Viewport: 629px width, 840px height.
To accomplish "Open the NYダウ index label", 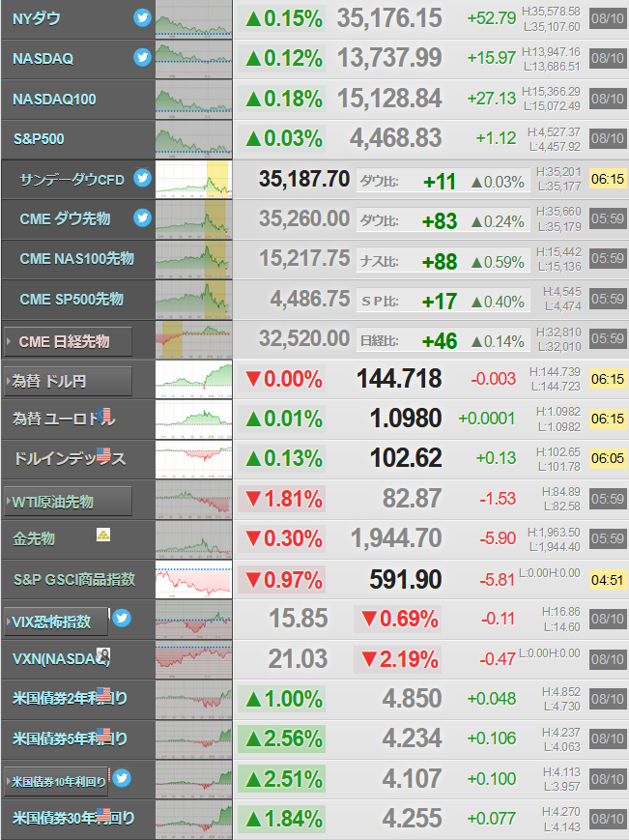I will 37,18.
